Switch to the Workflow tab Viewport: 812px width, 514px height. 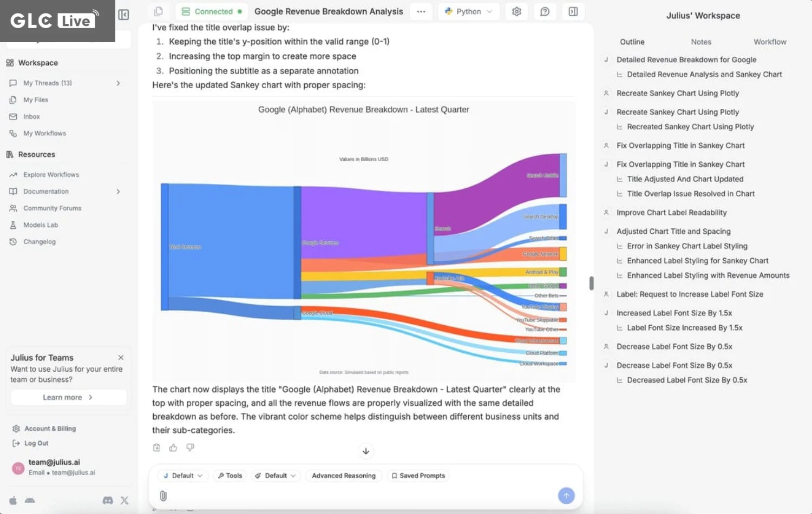(770, 42)
